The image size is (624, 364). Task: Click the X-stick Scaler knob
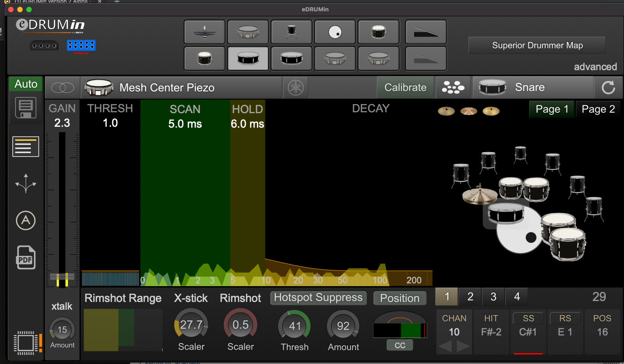point(191,325)
